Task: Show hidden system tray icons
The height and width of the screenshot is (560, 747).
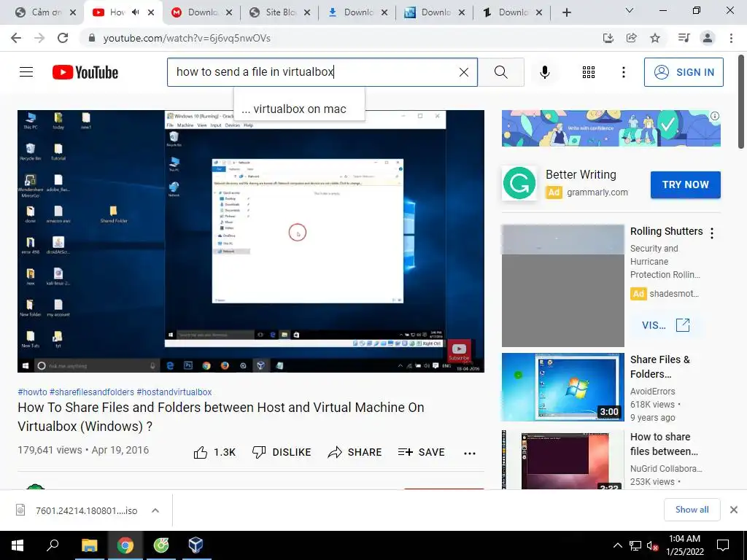Action: tap(617, 545)
